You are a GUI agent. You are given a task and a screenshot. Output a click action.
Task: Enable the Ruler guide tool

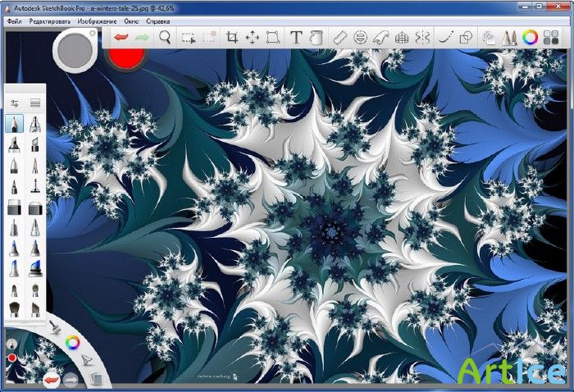coord(340,38)
